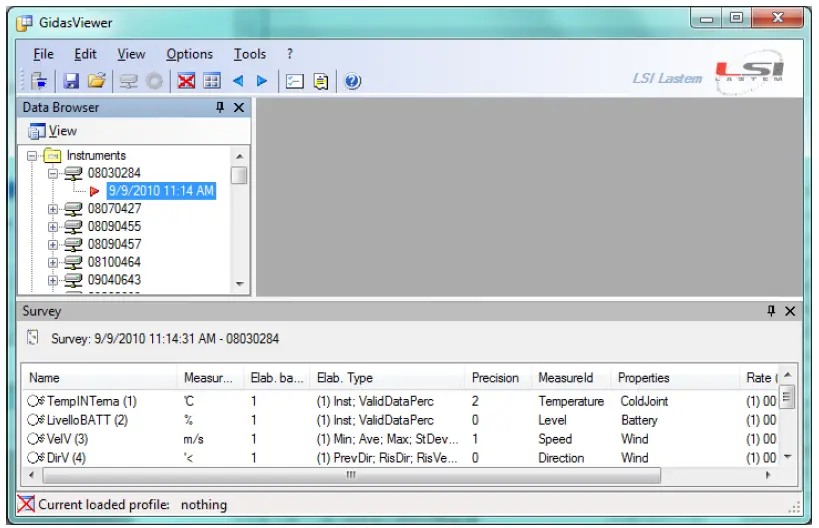Expand the 08100464 instrument node
819x528 pixels.
pyautogui.click(x=52, y=262)
